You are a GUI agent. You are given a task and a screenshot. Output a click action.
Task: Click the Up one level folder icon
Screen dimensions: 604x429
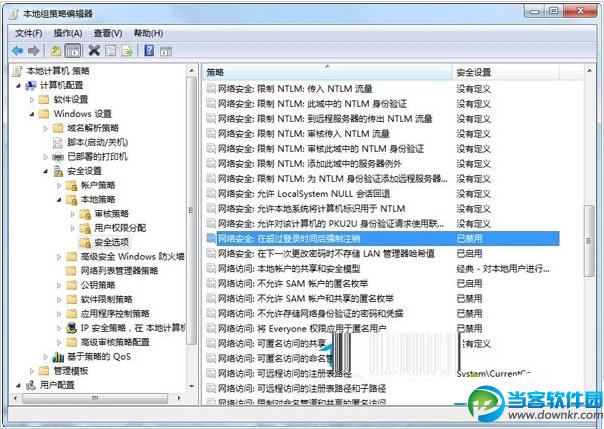click(x=56, y=50)
